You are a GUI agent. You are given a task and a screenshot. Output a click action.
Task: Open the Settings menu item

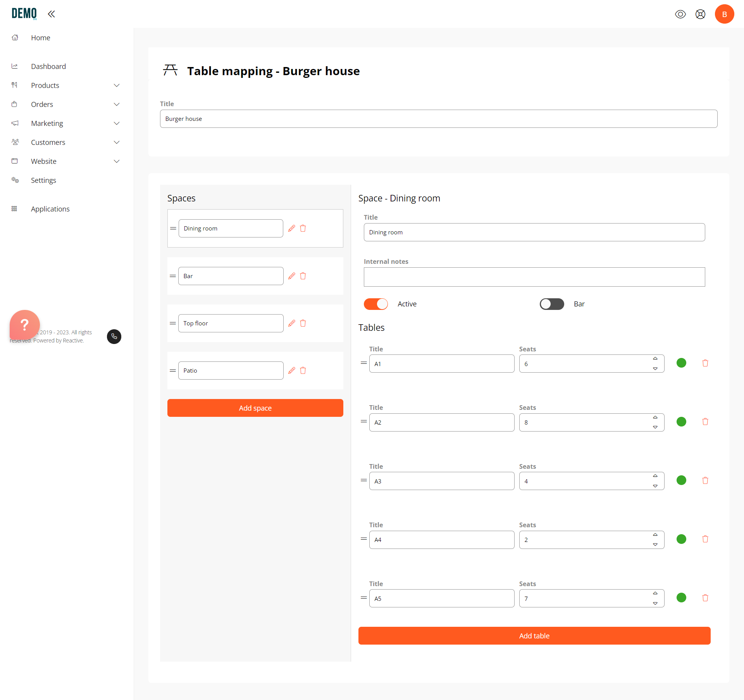pyautogui.click(x=43, y=180)
